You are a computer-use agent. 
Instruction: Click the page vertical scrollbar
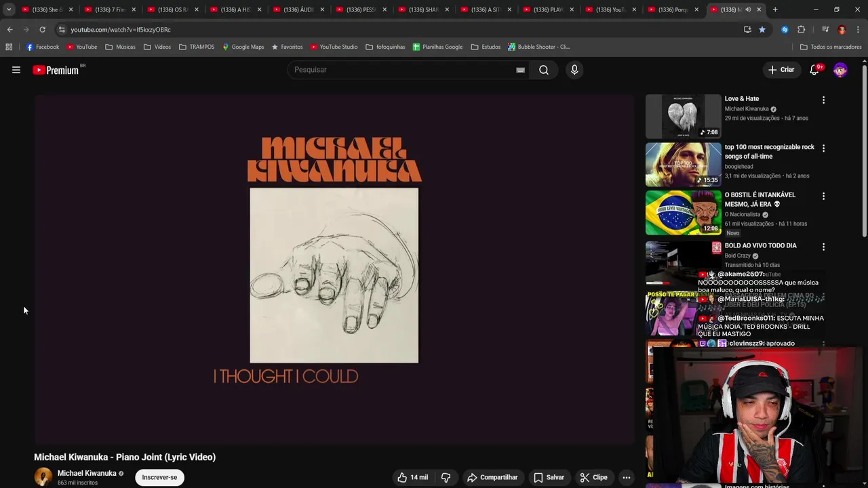click(x=864, y=149)
